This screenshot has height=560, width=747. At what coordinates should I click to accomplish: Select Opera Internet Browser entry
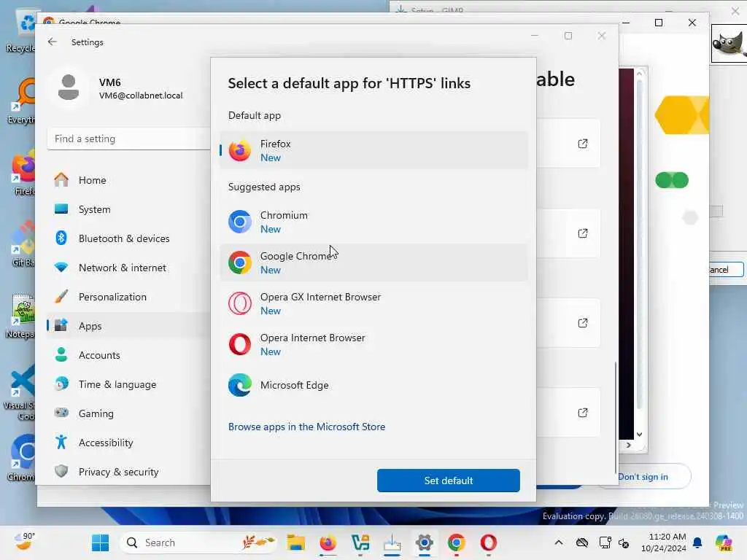point(373,345)
